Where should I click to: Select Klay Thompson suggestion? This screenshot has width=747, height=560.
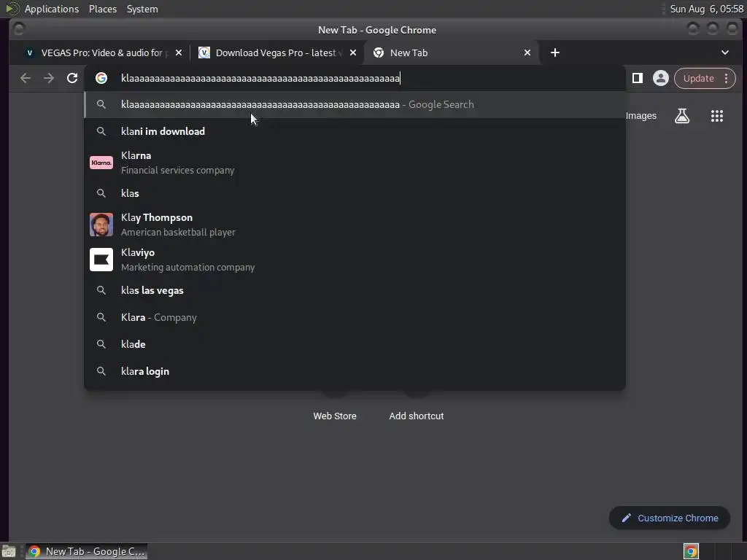[355, 225]
